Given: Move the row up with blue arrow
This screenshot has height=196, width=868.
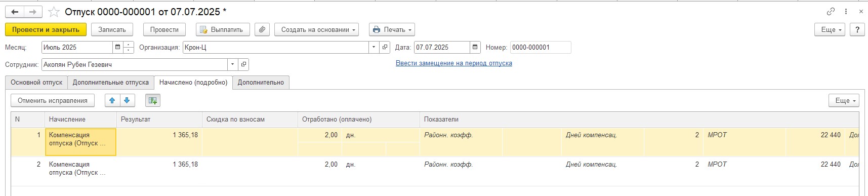Looking at the screenshot, I should click(112, 100).
